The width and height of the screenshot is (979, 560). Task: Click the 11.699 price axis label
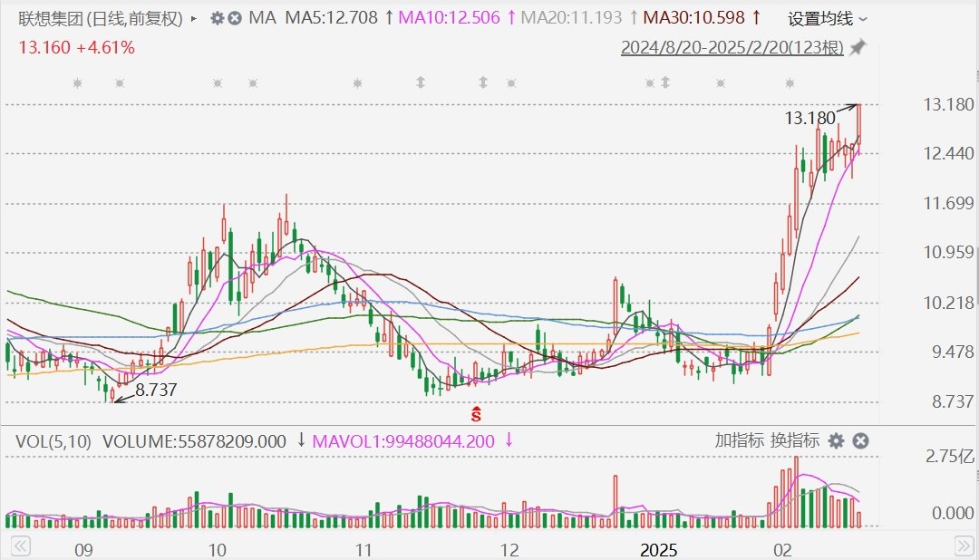pos(948,203)
